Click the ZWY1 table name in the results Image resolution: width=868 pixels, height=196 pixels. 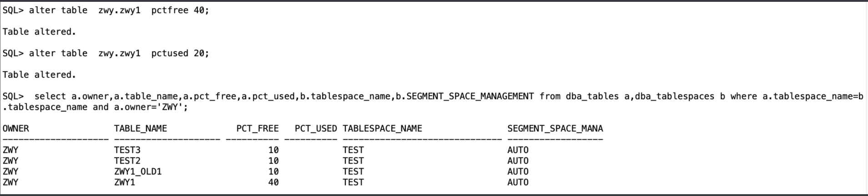(x=125, y=182)
